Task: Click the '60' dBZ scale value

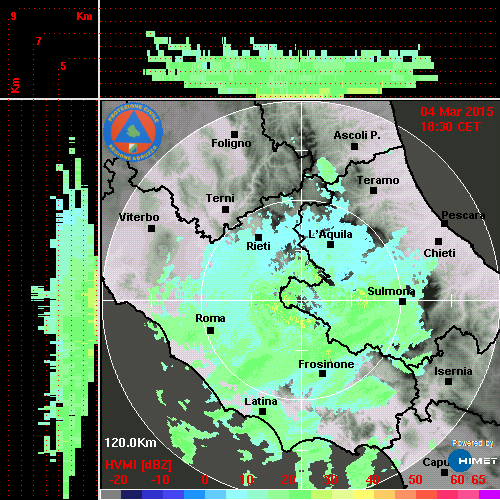Action: coord(457,480)
